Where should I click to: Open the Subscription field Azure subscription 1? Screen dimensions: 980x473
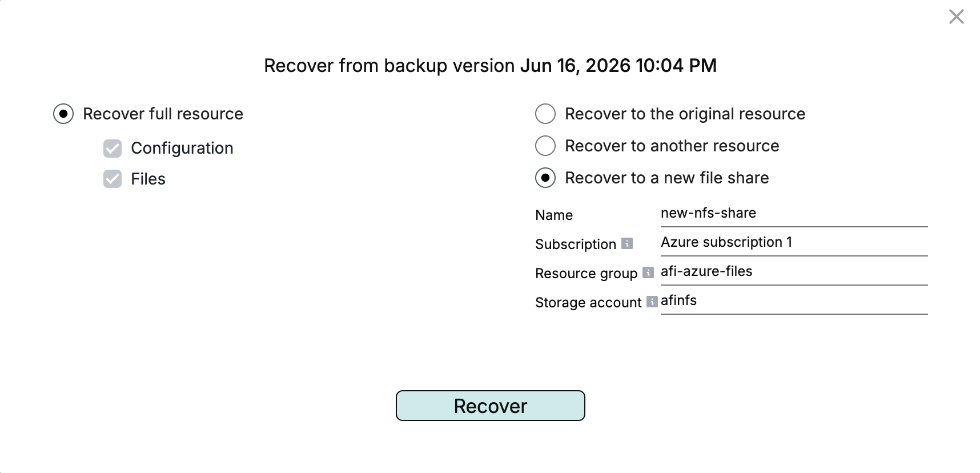(794, 242)
